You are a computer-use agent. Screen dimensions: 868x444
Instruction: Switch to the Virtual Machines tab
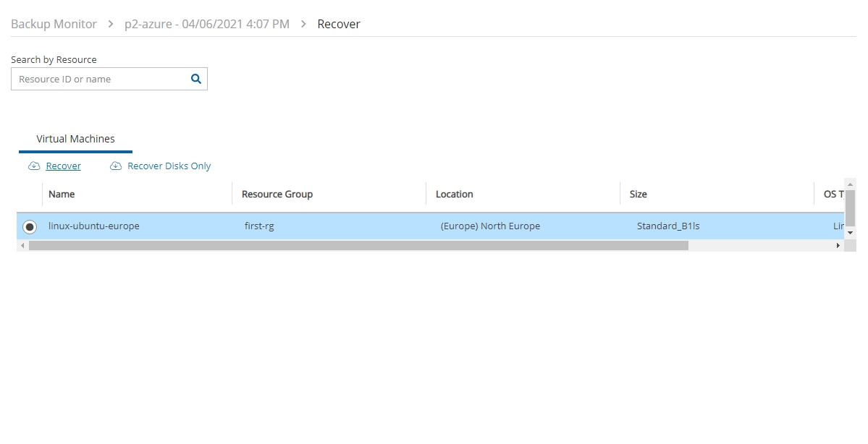coord(75,139)
